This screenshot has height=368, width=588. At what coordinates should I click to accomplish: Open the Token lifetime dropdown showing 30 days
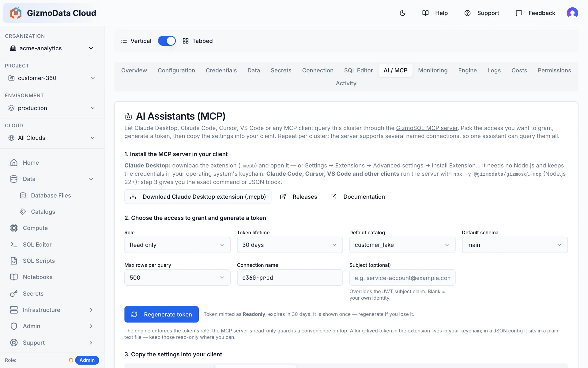[290, 245]
